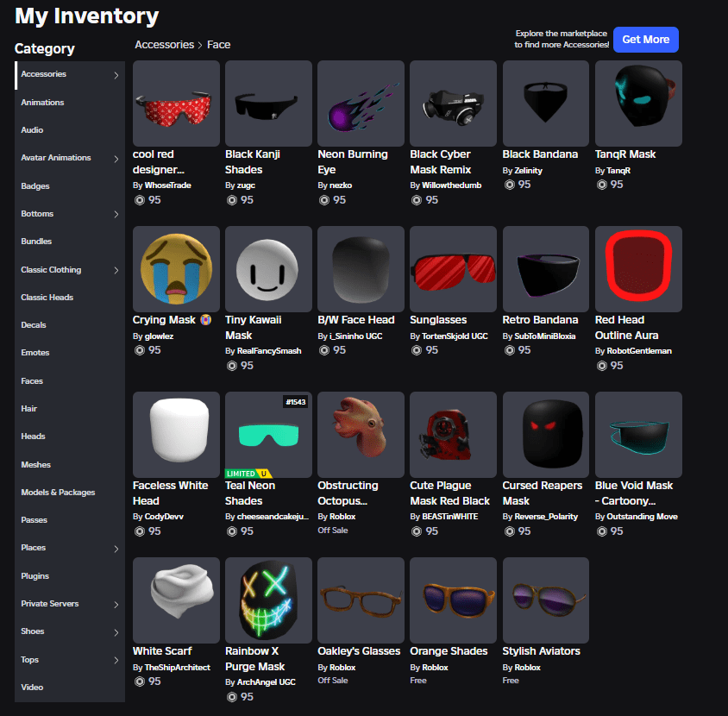Click the Robux icon under Black Kanji Shades

click(234, 199)
